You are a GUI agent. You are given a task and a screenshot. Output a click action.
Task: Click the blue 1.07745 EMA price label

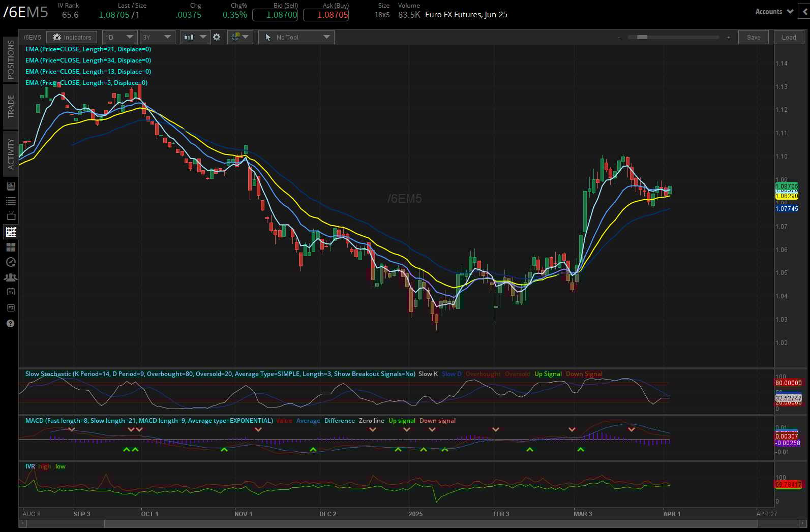[x=787, y=209]
